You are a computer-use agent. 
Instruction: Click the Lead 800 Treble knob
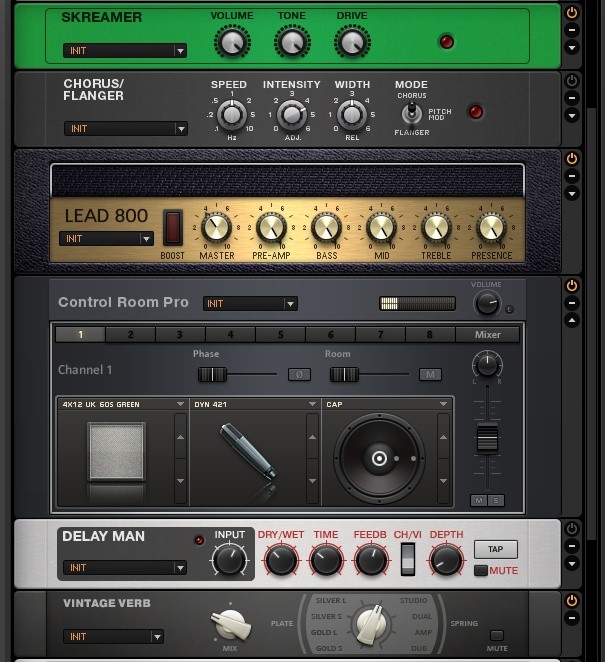click(436, 228)
